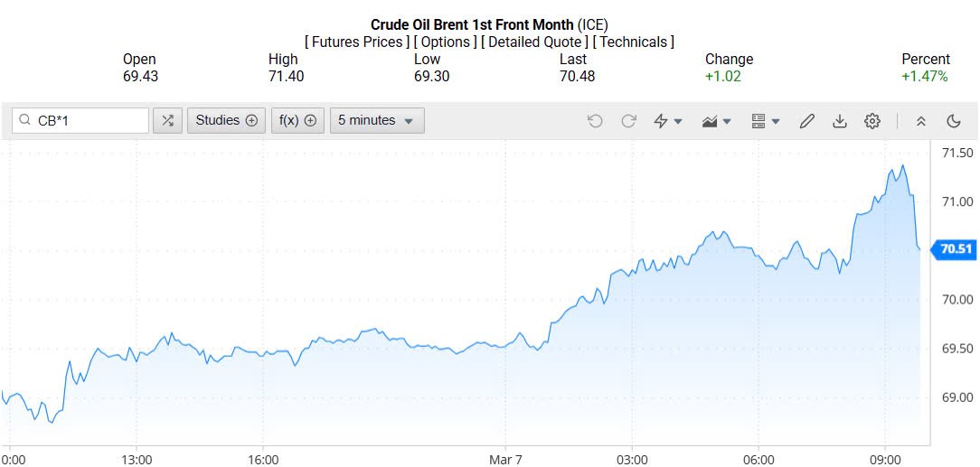Open chart settings gear
980x467 pixels.
872,121
